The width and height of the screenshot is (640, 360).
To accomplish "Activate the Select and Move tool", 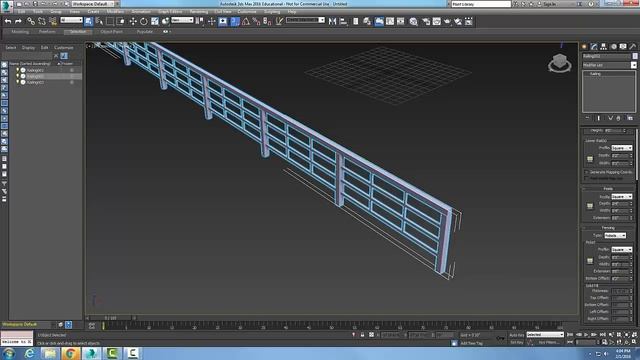I will tap(133, 21).
